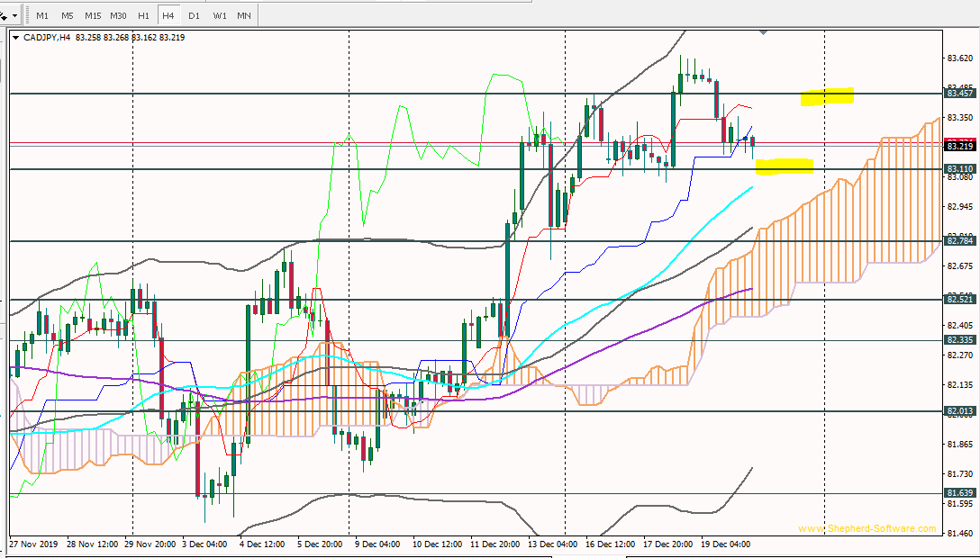Expand the CADJPY,H4 chart title triangle

click(15, 38)
